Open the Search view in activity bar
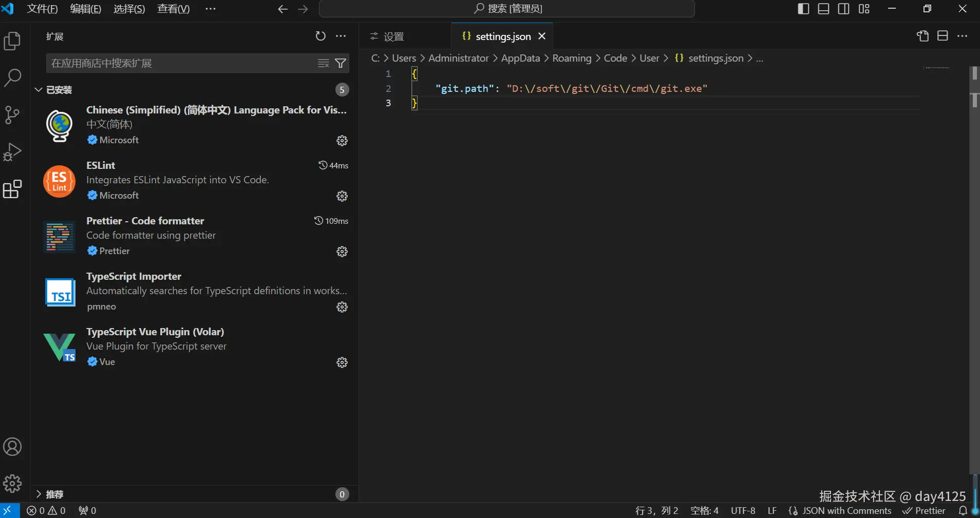980x518 pixels. point(12,78)
